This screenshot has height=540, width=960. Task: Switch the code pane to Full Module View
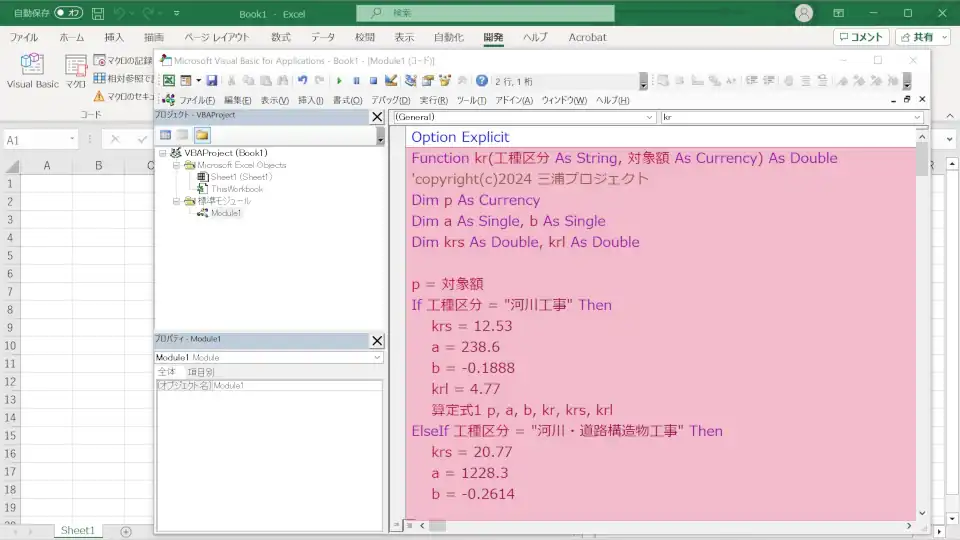[x=409, y=525]
